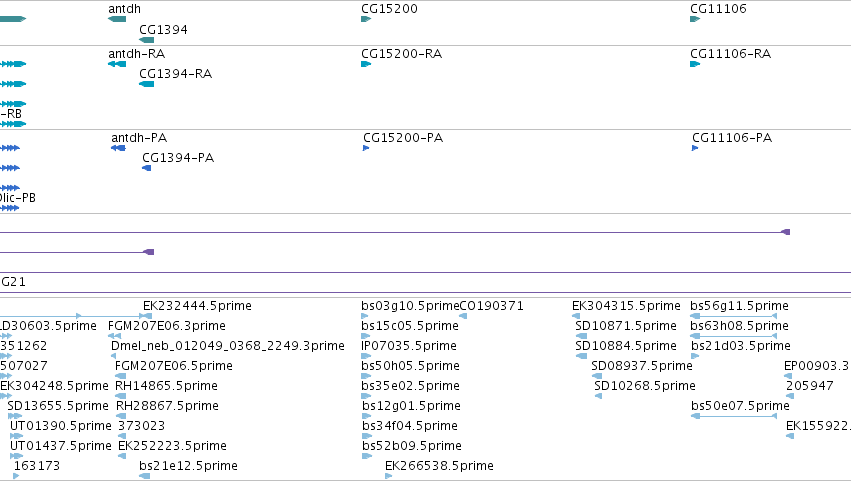Select the bs50e07.5prime EST span
851x481 pixels.
734,416
